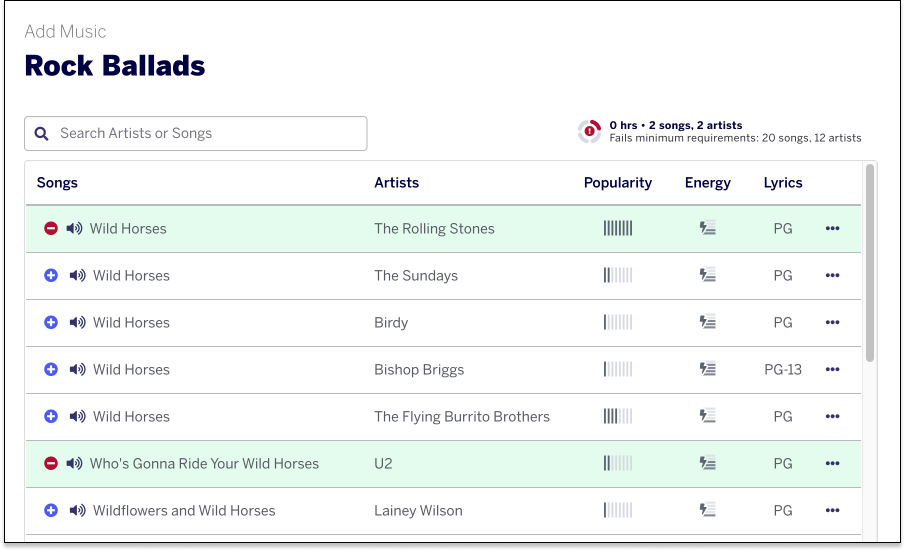The image size is (905, 551).
Task: Click the energy icon for Lainey Wilson
Action: pyautogui.click(x=708, y=510)
